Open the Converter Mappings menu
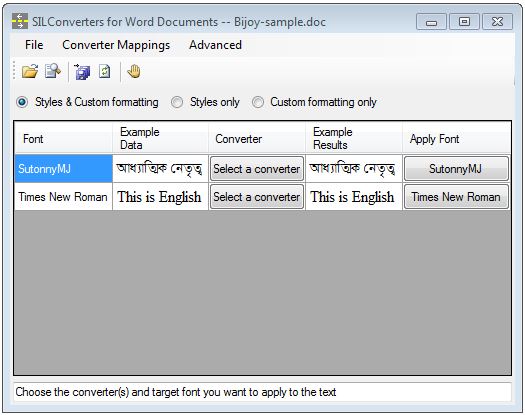 click(116, 45)
